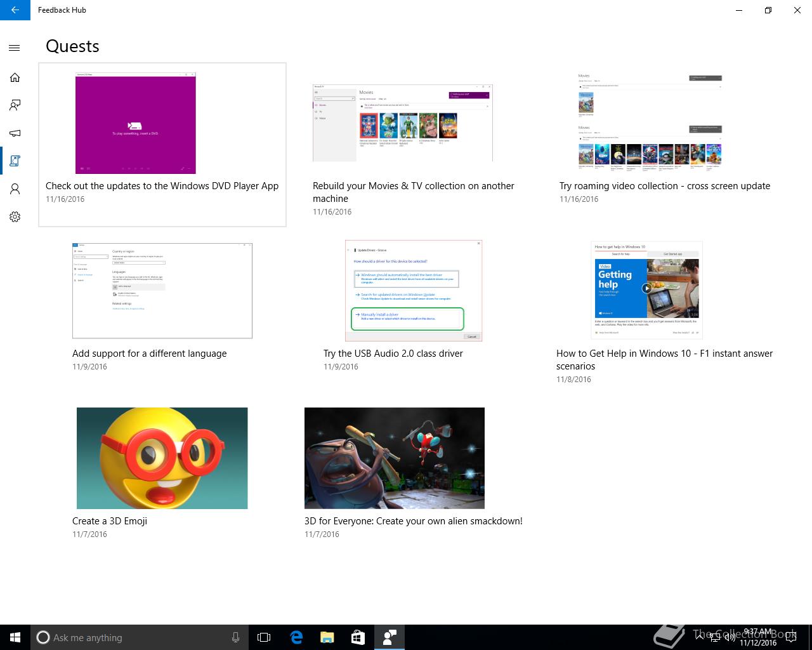
Task: Launch Microsoft Edge from taskbar
Action: 296,637
